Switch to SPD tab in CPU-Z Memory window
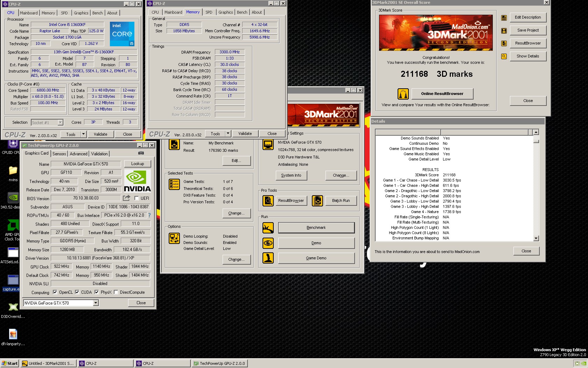 coord(209,12)
